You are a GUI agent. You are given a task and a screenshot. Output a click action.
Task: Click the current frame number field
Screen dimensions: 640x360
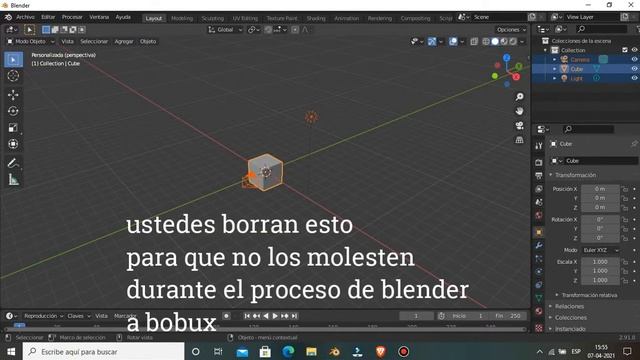416,316
